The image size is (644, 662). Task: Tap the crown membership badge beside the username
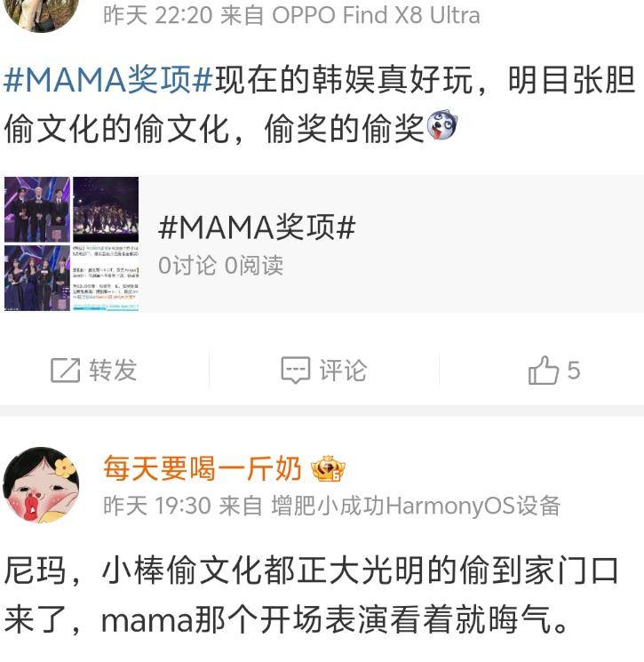(x=328, y=468)
